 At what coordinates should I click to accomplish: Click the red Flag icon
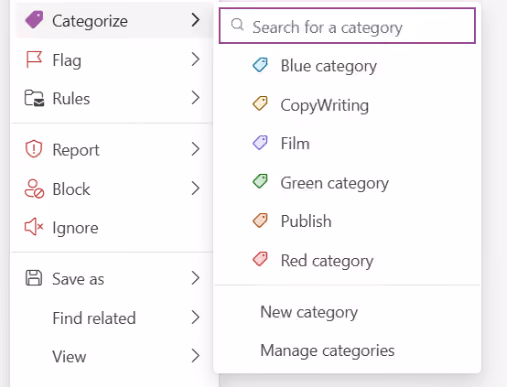pos(34,59)
